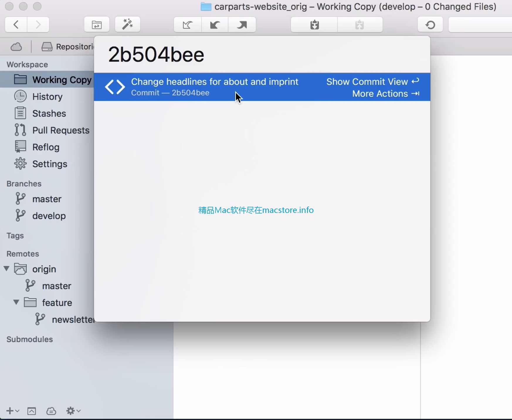Click the Pull toolbar icon
Viewport: 512px width, 420px height.
coord(215,25)
